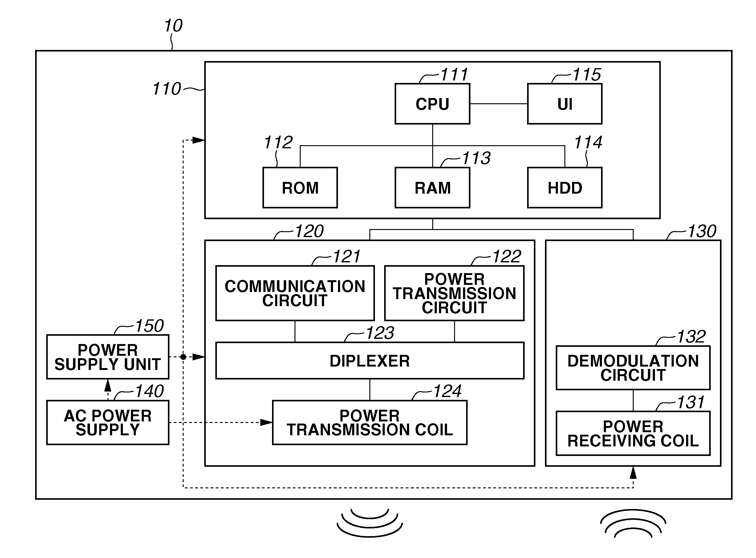Click the system diagram reference label 10
The image size is (756, 558).
174,23
